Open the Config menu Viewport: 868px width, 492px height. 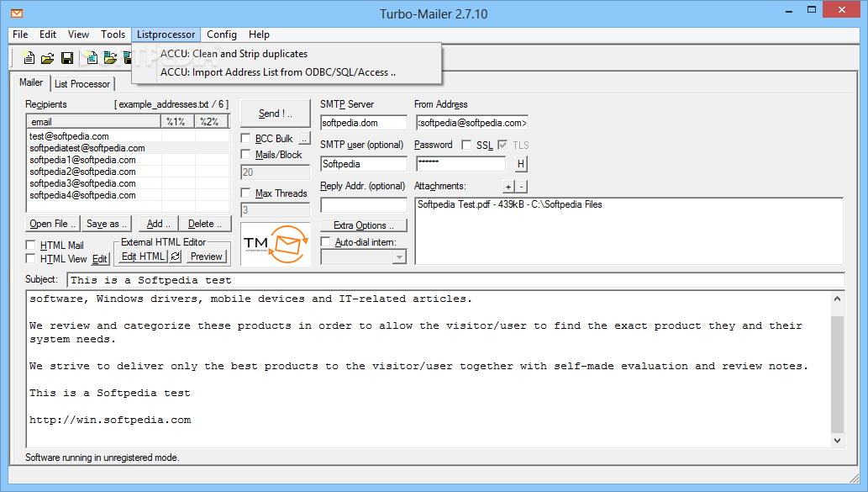(222, 34)
